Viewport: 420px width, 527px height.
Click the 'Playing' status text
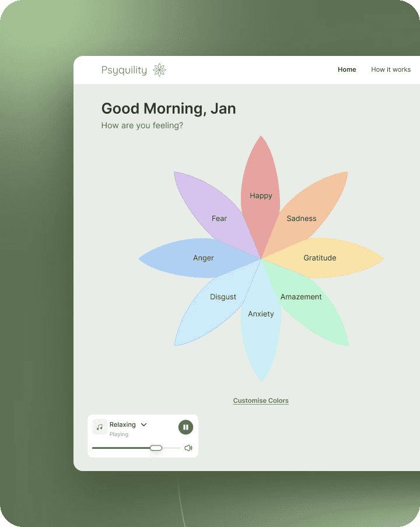(118, 434)
